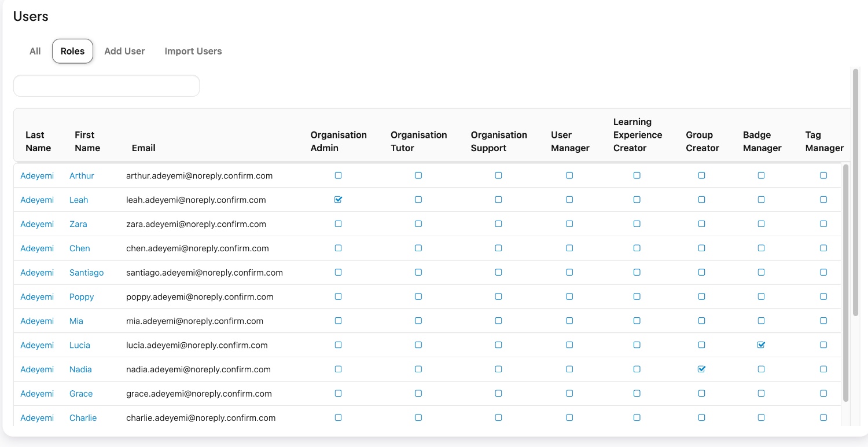Check Tag Manager for Chen Adeyemi
Screen dimensions: 868x447
click(x=823, y=248)
